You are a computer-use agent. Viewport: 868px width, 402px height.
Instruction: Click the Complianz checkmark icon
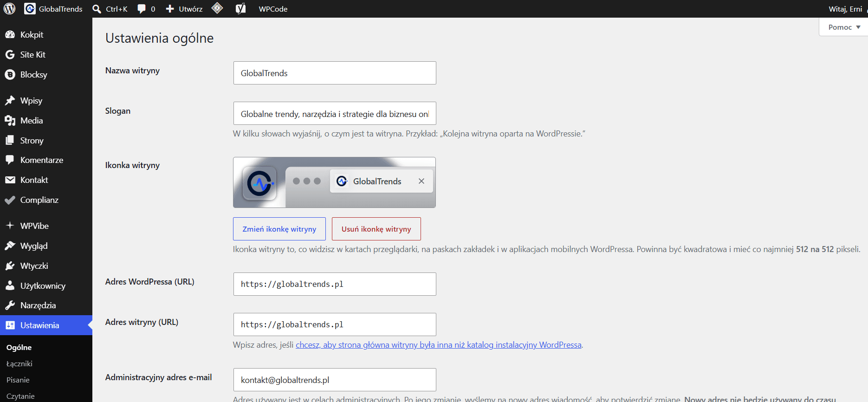[x=10, y=200]
